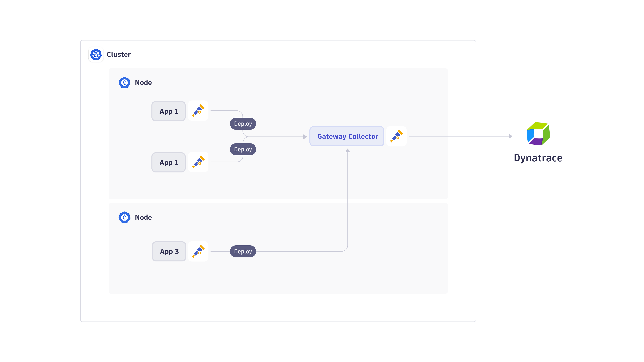Select the telescope icon beside upper App 1
This screenshot has width=644, height=362.
[198, 111]
